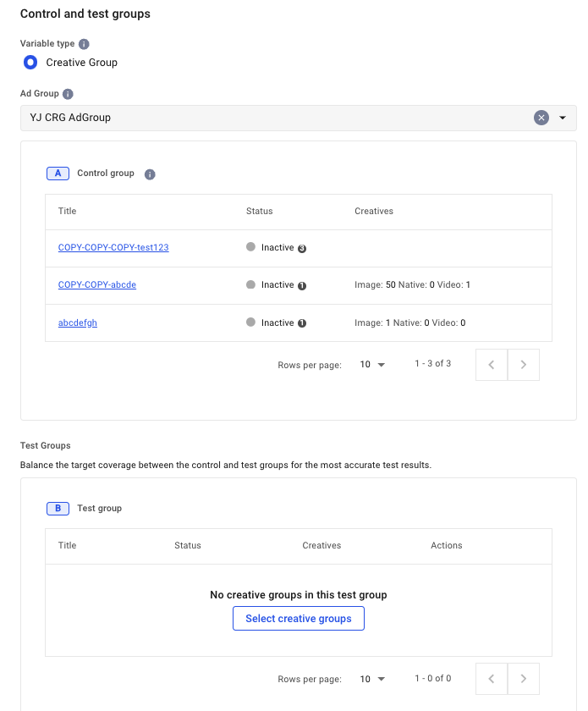Click the info icon next to Ad Group

pos(68,95)
